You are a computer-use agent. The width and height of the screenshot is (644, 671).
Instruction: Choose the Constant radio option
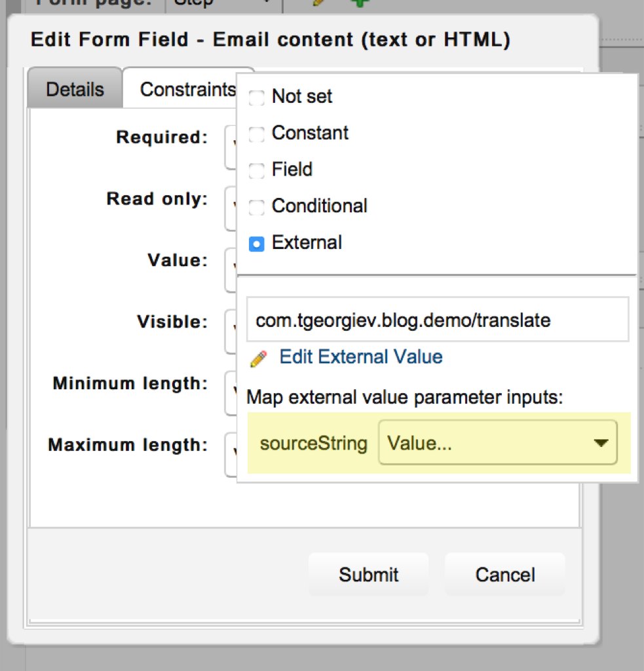[x=257, y=134]
